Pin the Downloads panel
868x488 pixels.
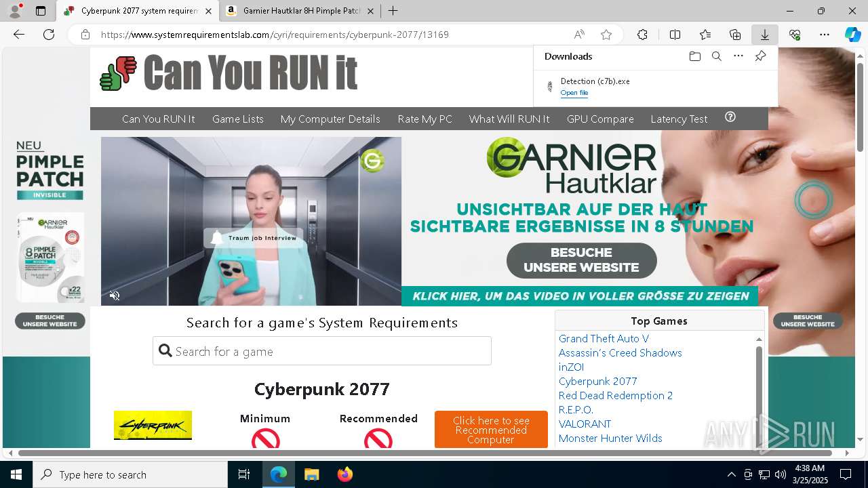tap(760, 56)
